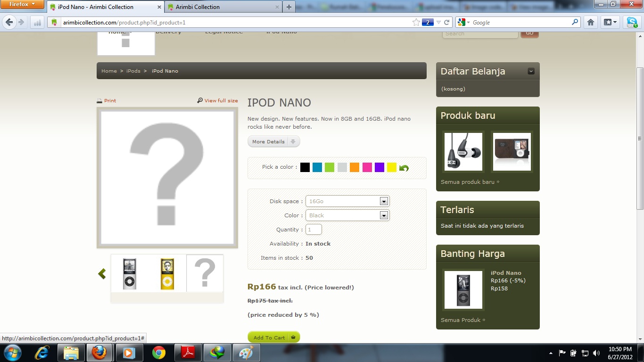
Task: Pick the purple color swatch
Action: pyautogui.click(x=380, y=167)
